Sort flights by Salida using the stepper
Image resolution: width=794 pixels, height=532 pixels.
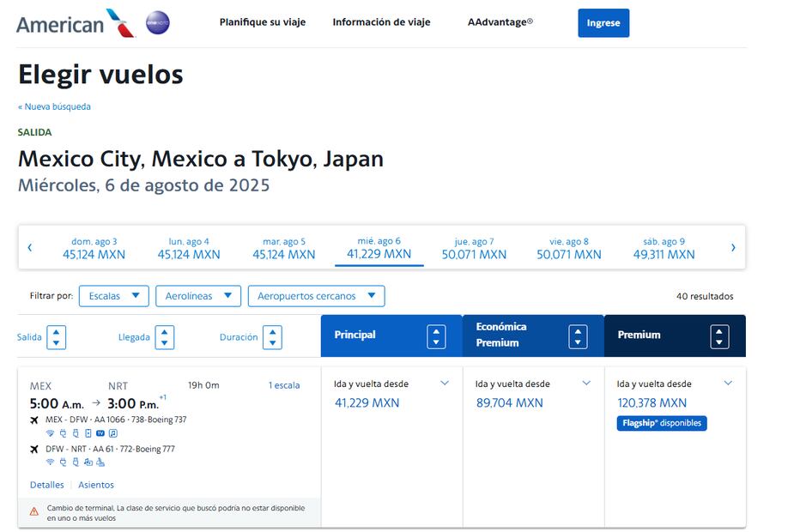click(56, 337)
